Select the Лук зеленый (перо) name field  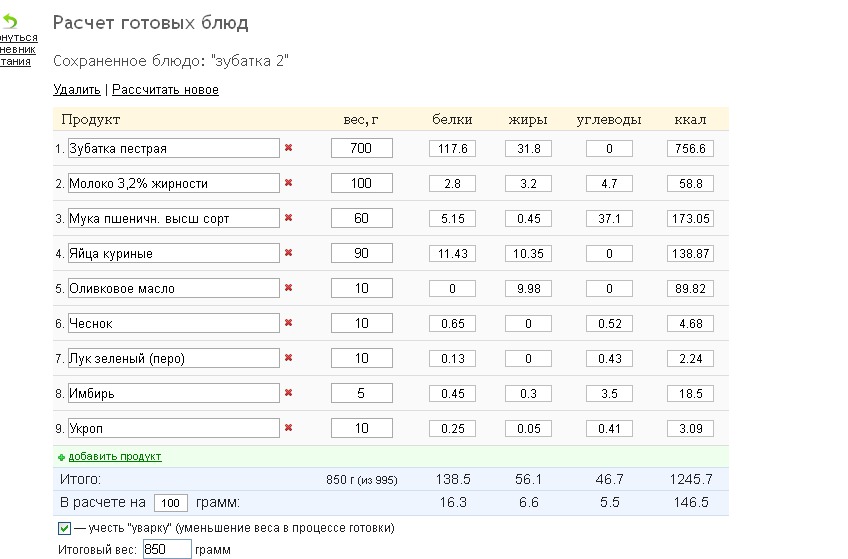(x=172, y=358)
